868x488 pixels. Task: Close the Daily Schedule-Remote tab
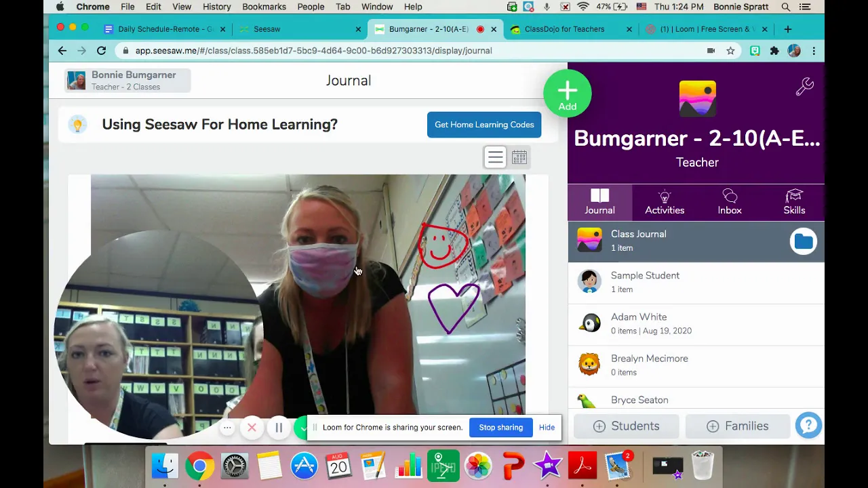coord(222,29)
